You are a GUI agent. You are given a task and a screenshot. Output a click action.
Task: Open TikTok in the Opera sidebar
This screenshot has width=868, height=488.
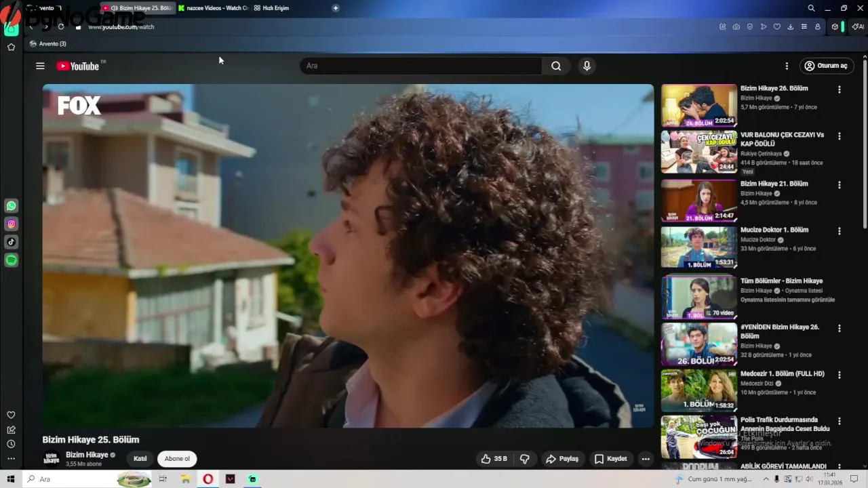11,242
